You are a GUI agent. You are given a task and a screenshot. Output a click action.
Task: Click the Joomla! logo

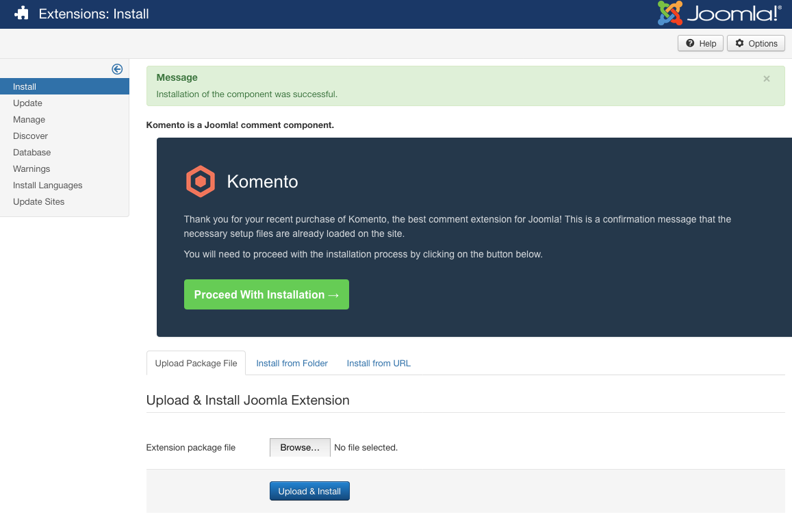pos(719,13)
